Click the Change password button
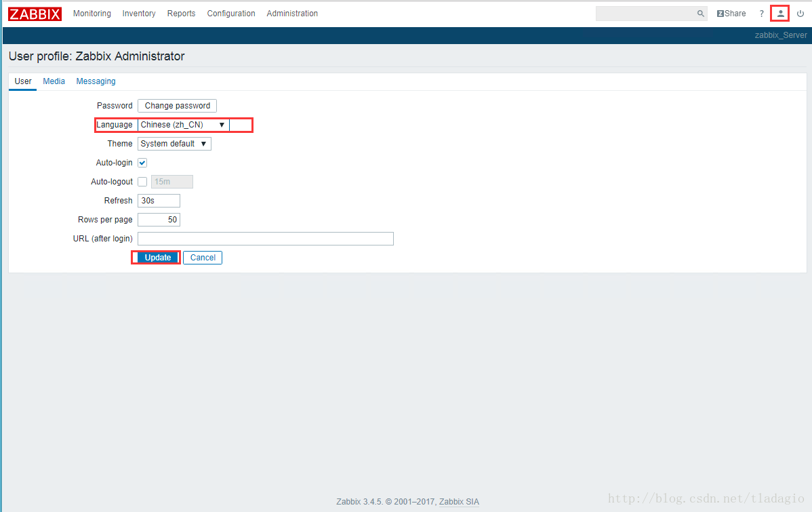812x512 pixels. point(177,106)
